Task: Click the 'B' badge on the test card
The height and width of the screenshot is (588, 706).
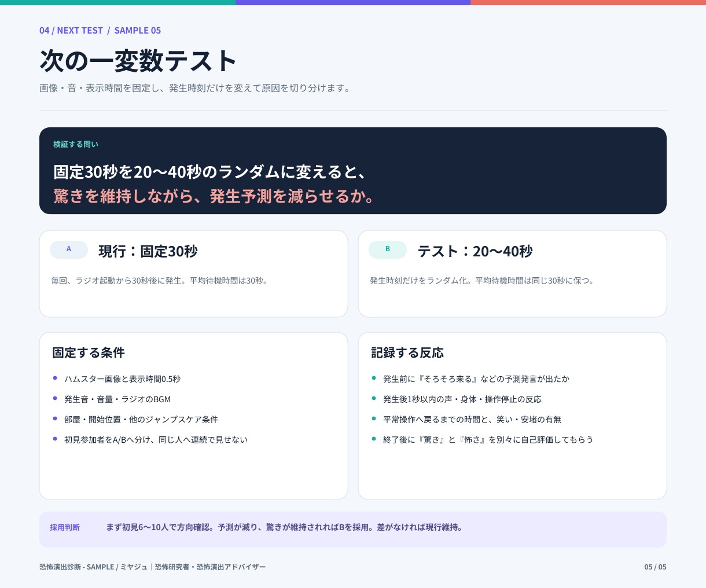Action: [x=388, y=249]
